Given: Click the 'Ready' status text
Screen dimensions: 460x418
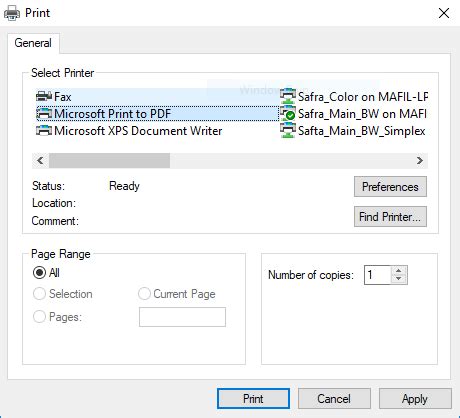Looking at the screenshot, I should (x=124, y=186).
